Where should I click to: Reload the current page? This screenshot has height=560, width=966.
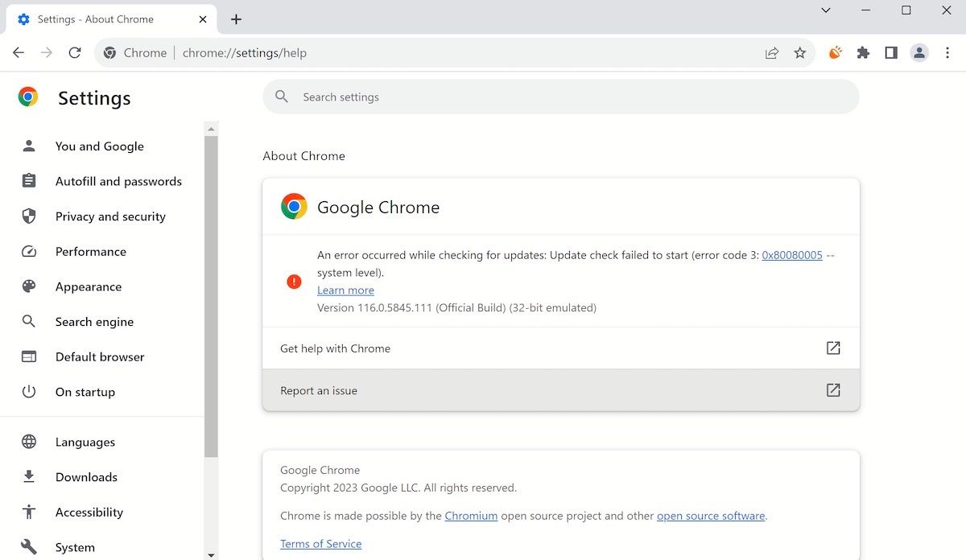coord(75,52)
